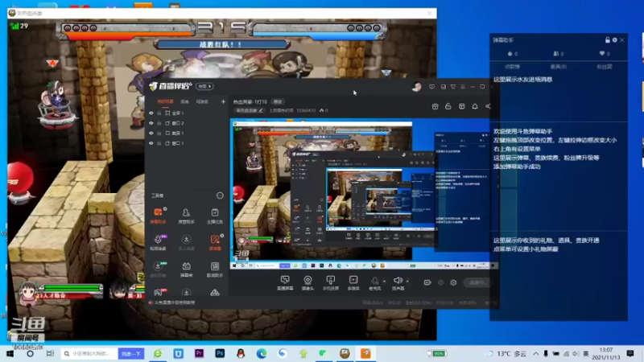Image resolution: width=644 pixels, height=362 pixels.
Task: Click the 百度一下 search button on taskbar
Action: point(131,353)
